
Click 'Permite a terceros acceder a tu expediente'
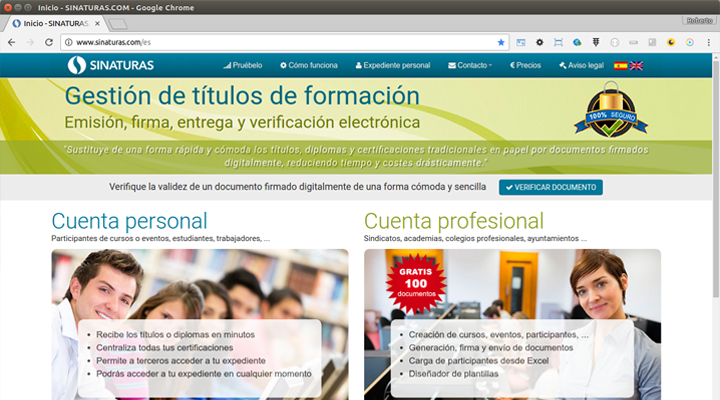(181, 361)
